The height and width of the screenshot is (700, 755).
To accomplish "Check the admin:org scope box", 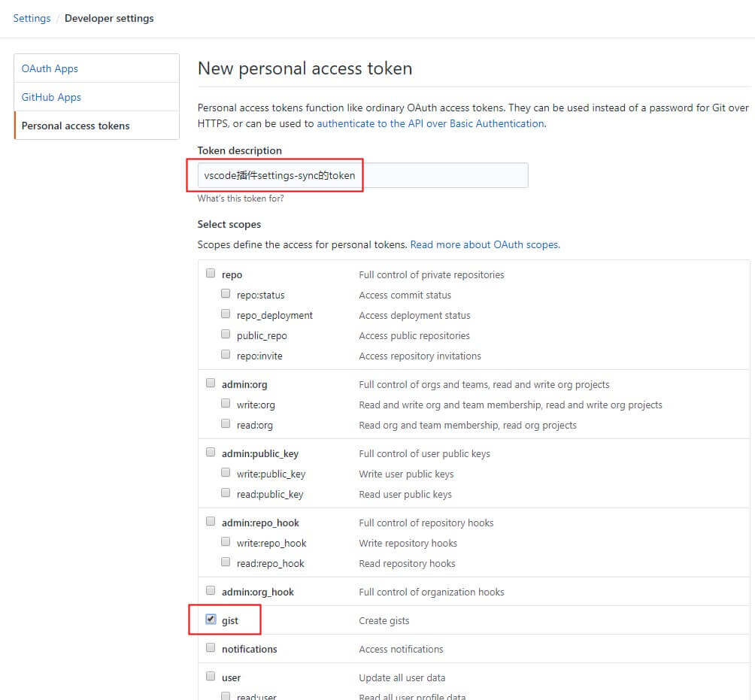I will pyautogui.click(x=211, y=383).
